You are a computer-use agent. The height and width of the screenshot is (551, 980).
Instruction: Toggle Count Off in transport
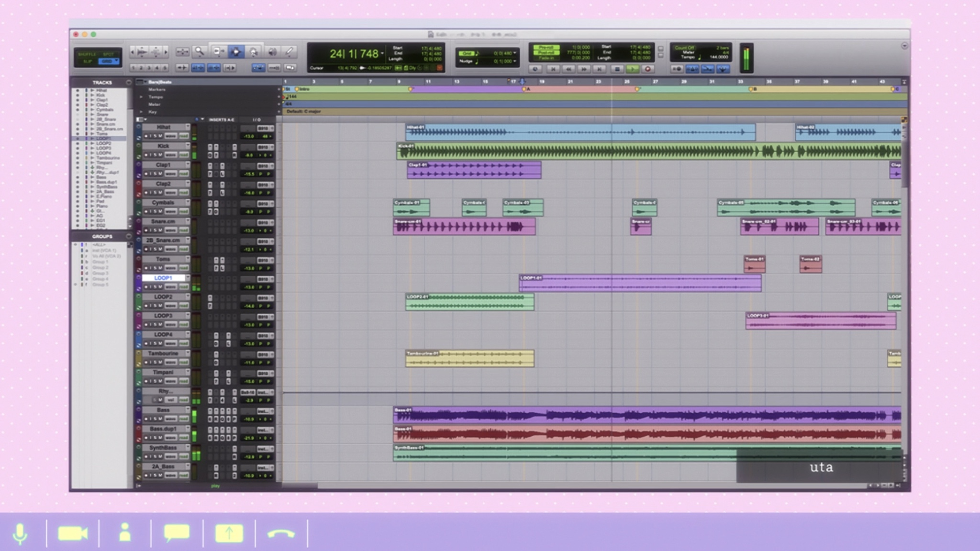coord(684,48)
